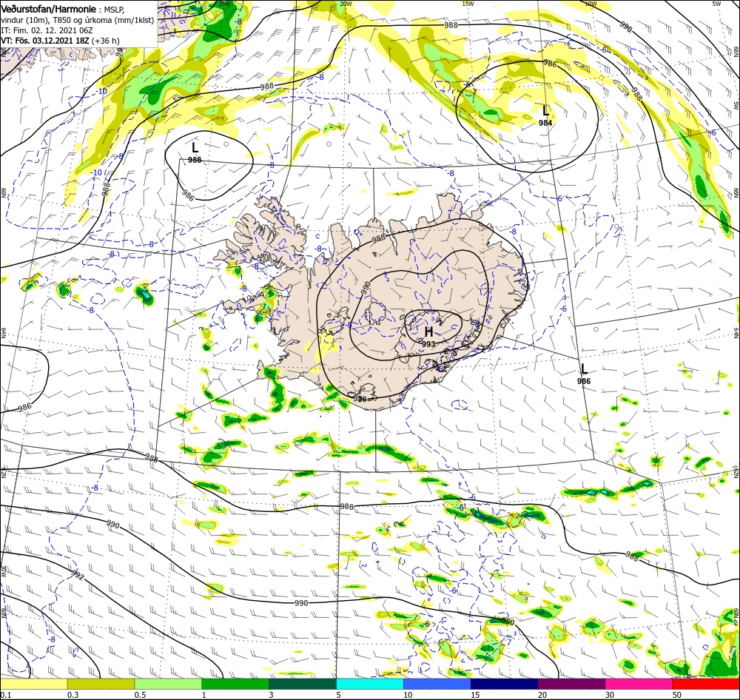The height and width of the screenshot is (700, 740).
Task: Click the 15W longitude label
Action: pyautogui.click(x=468, y=4)
